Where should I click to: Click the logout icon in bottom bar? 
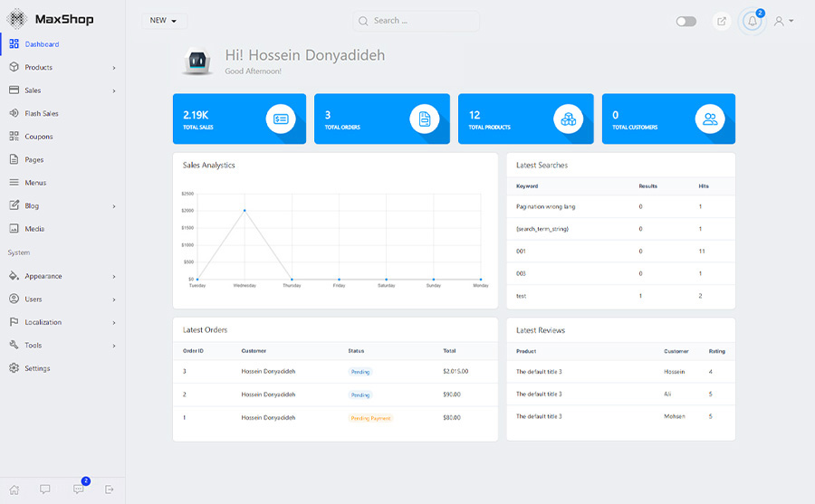(x=110, y=490)
